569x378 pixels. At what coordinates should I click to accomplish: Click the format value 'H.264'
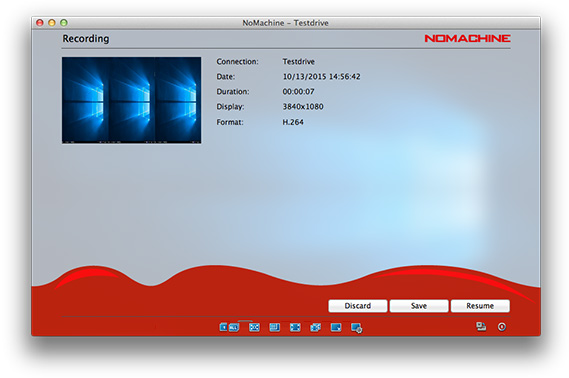293,122
